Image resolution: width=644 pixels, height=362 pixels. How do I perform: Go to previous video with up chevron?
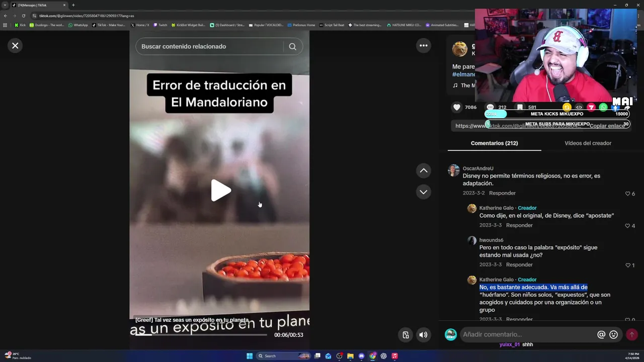point(424,171)
